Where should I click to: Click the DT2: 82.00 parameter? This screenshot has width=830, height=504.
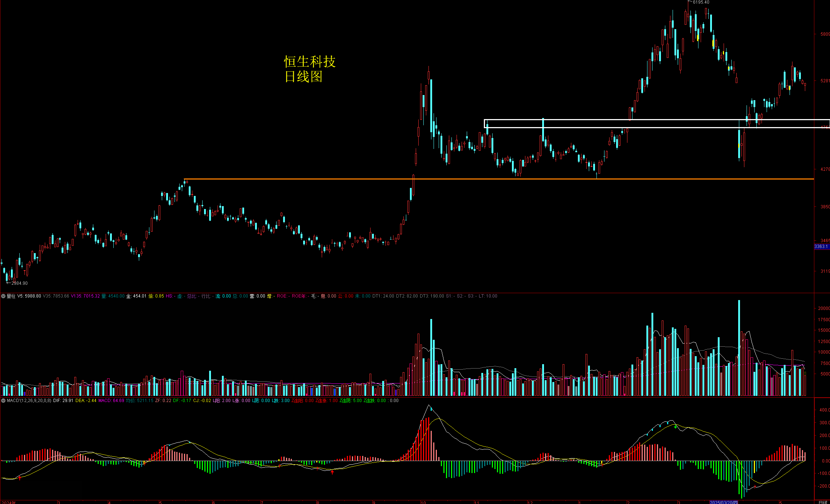[x=407, y=296]
